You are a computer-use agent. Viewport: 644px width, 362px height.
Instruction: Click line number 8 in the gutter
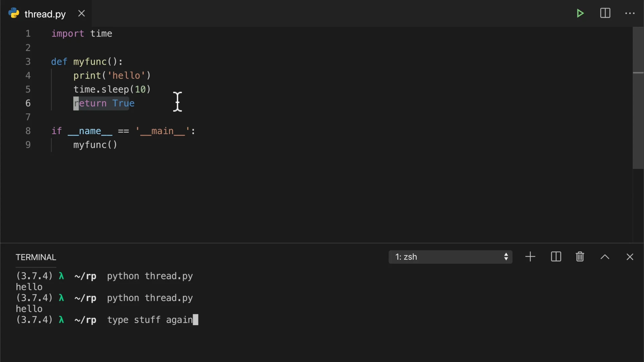pos(28,131)
